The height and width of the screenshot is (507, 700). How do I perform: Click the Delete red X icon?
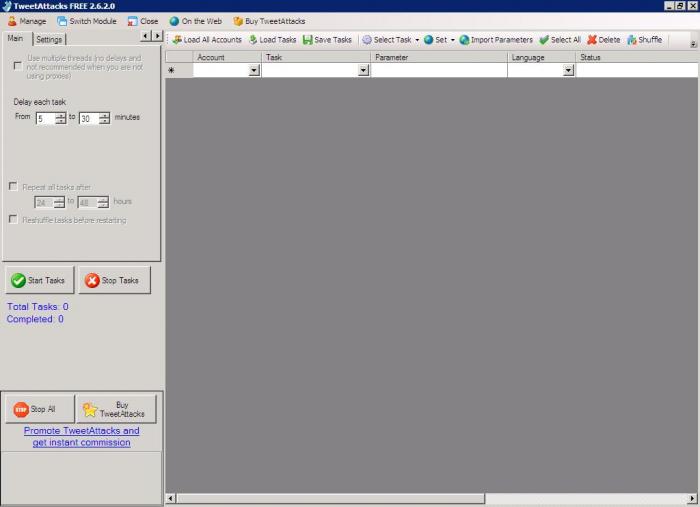(x=592, y=40)
